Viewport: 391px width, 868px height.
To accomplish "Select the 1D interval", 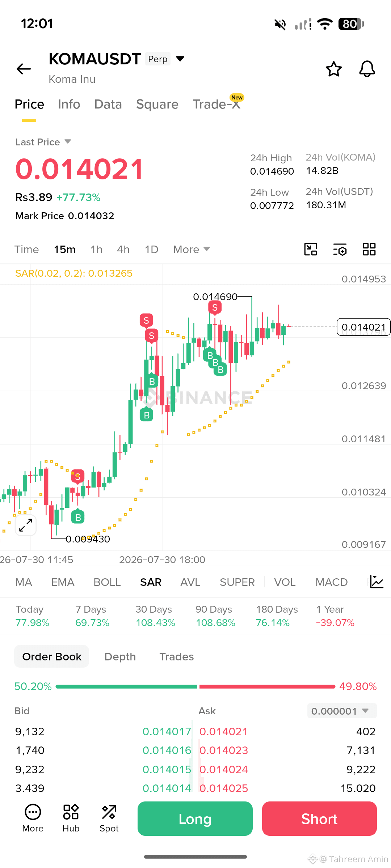I will [x=151, y=249].
